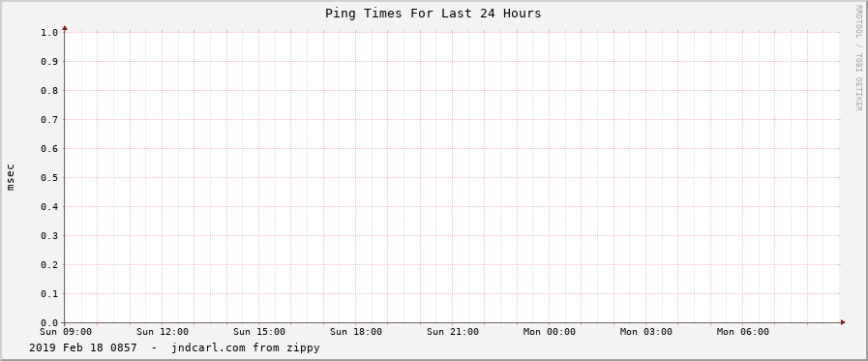Click the Sun 12:00 time label
The image size is (868, 361).
pos(163,332)
